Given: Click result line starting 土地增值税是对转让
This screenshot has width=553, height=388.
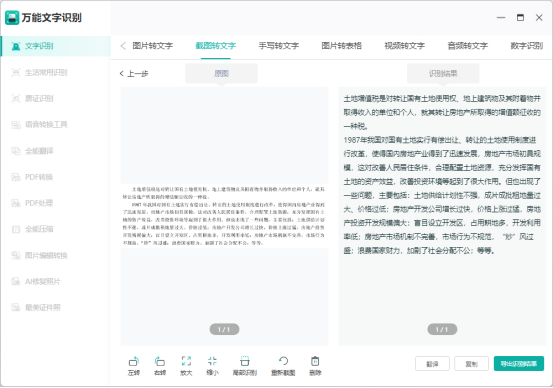Looking at the screenshot, I should click(x=442, y=99).
